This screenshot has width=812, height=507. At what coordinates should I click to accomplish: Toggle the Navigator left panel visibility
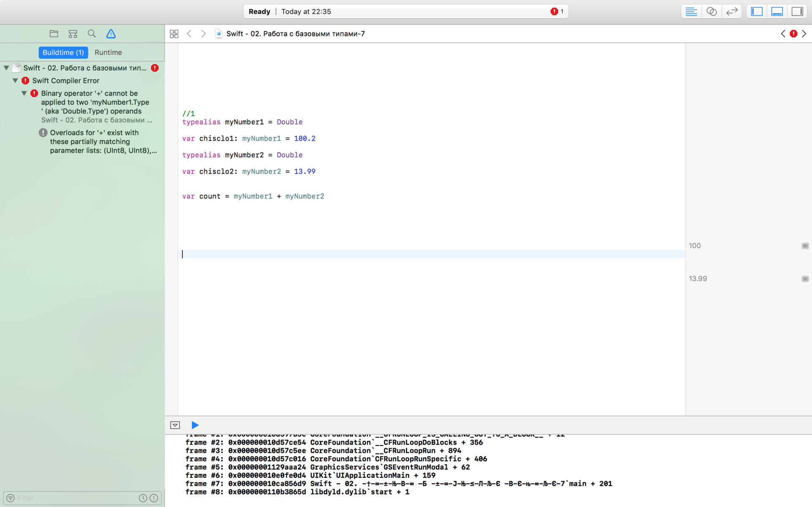757,11
